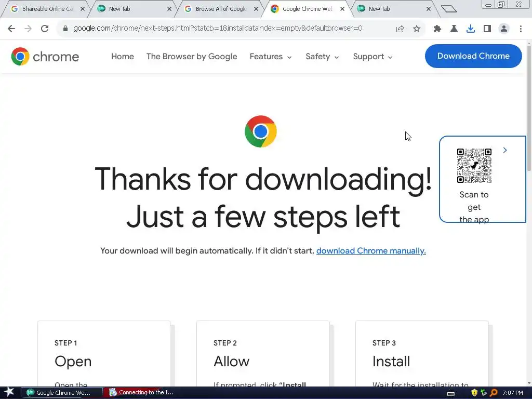This screenshot has width=532, height=399.
Task: Reload the current page
Action: 45,29
